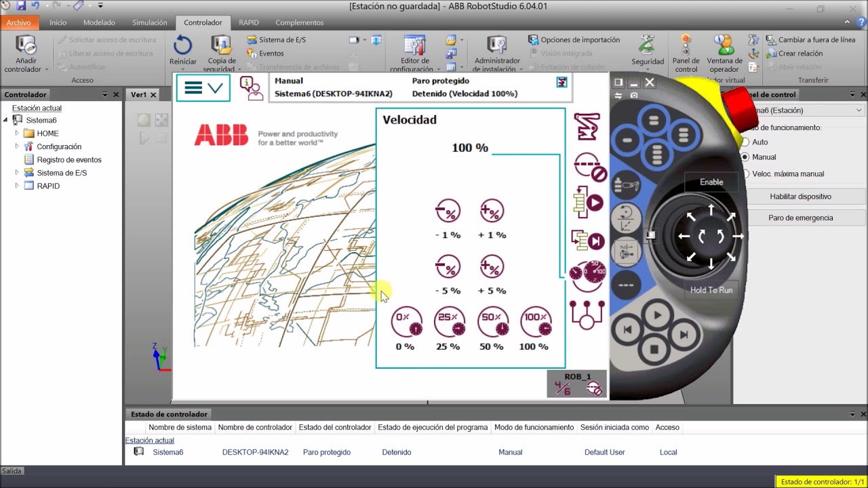Open the Salida output tab
This screenshot has height=488, width=868.
[12, 471]
